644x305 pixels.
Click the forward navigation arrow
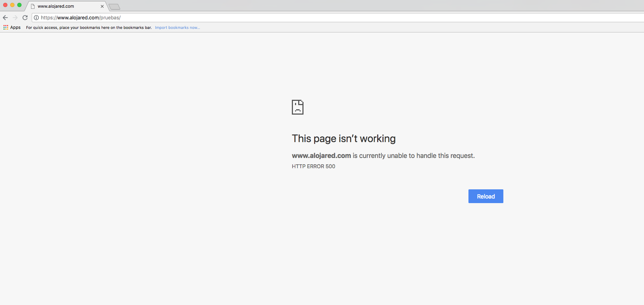tap(15, 18)
